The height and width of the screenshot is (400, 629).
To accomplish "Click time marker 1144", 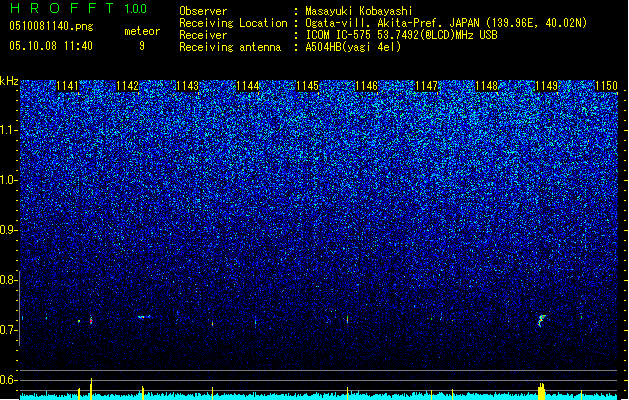I will click(x=248, y=86).
